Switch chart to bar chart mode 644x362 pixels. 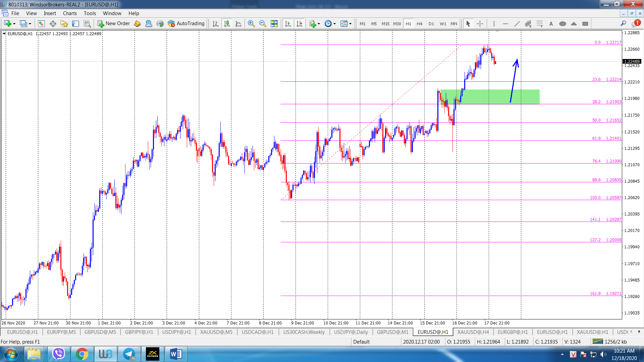[215, 23]
